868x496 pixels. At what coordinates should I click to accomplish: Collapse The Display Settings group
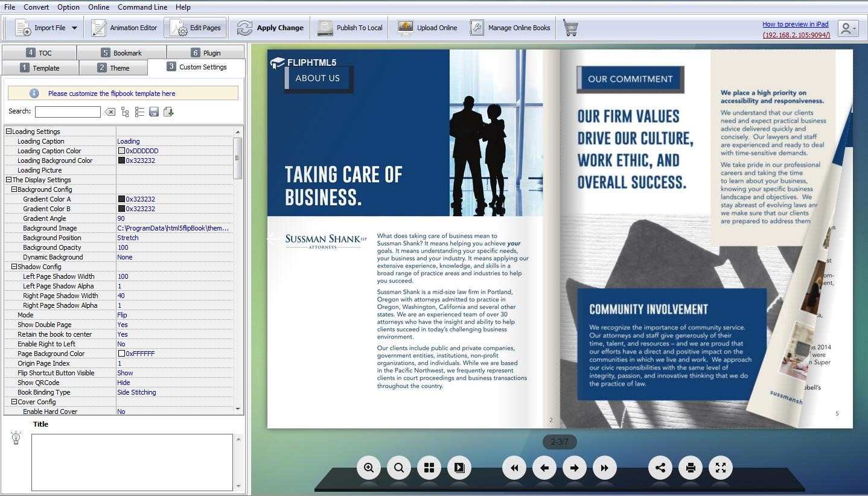8,180
